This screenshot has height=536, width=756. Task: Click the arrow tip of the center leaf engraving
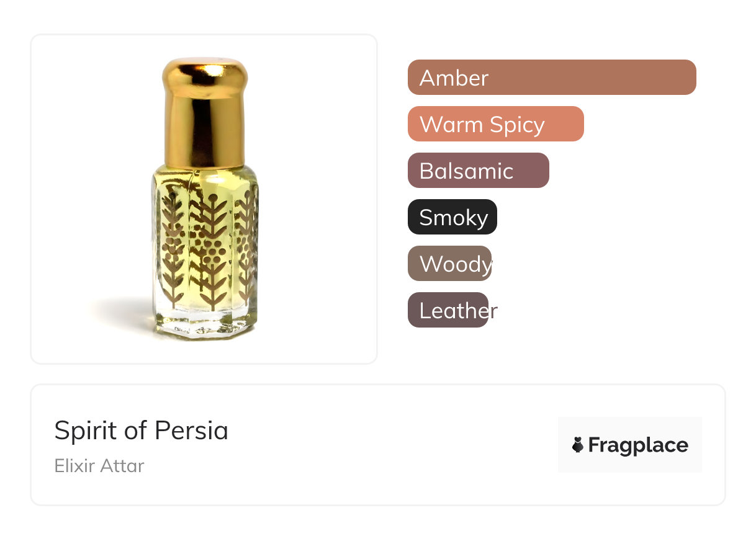(213, 199)
